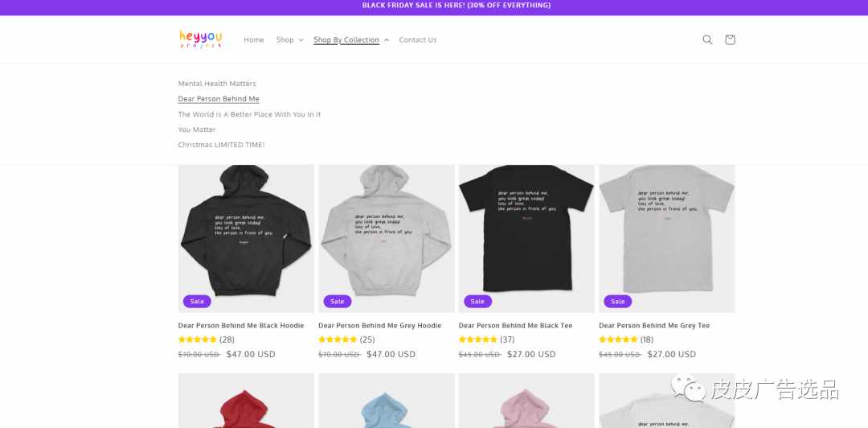This screenshot has width=868, height=428.
Task: Open Grey Tee product thumbnail
Action: (666, 238)
